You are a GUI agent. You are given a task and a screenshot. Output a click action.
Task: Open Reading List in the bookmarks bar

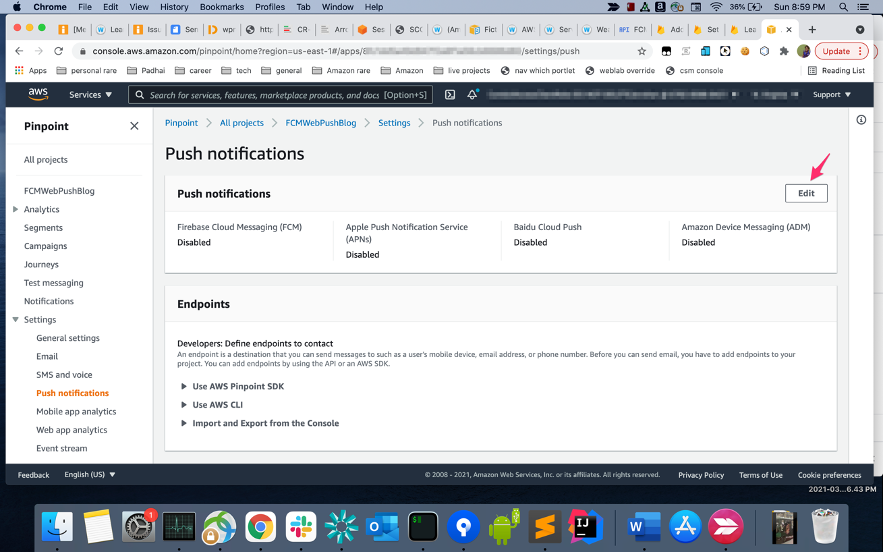(836, 70)
